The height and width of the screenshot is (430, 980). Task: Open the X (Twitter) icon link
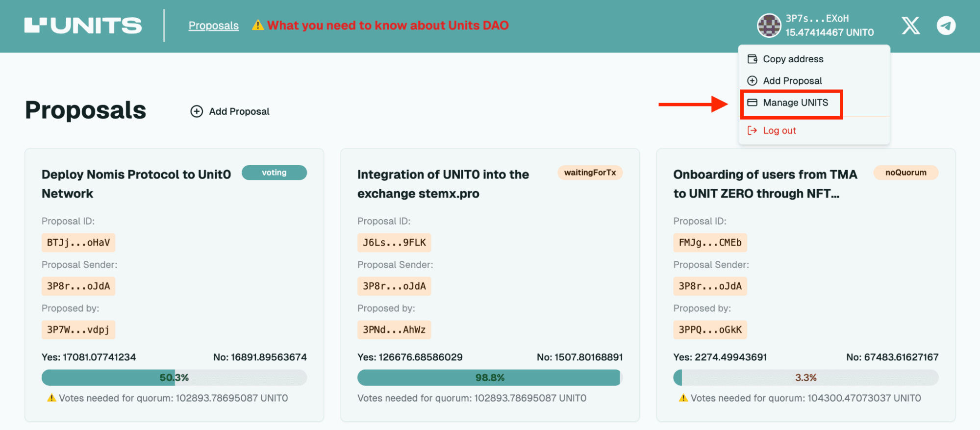910,25
